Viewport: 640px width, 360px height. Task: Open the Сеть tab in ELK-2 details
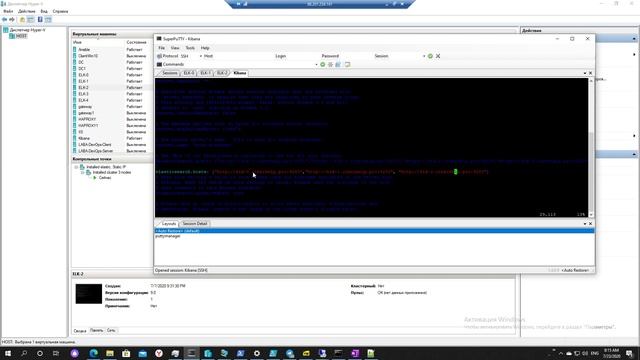pyautogui.click(x=111, y=330)
